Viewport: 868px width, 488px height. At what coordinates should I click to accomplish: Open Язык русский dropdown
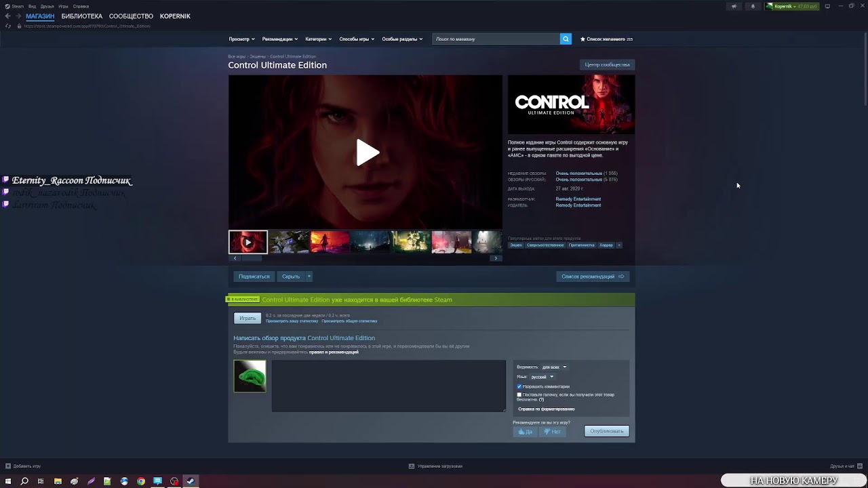542,377
